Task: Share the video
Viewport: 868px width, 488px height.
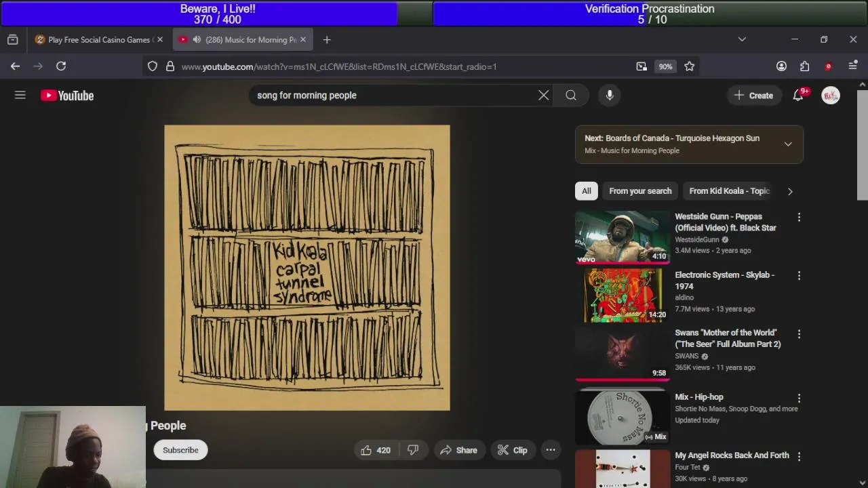Action: [458, 450]
